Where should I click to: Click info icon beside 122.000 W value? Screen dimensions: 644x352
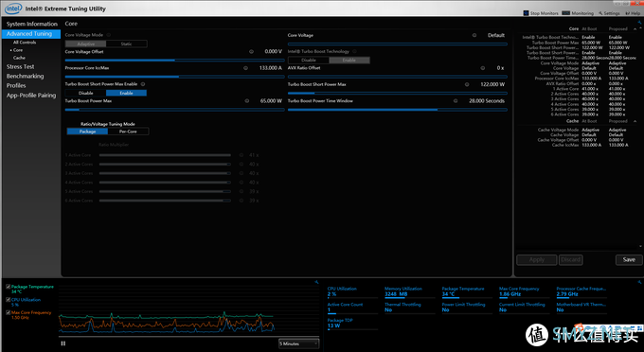point(467,84)
